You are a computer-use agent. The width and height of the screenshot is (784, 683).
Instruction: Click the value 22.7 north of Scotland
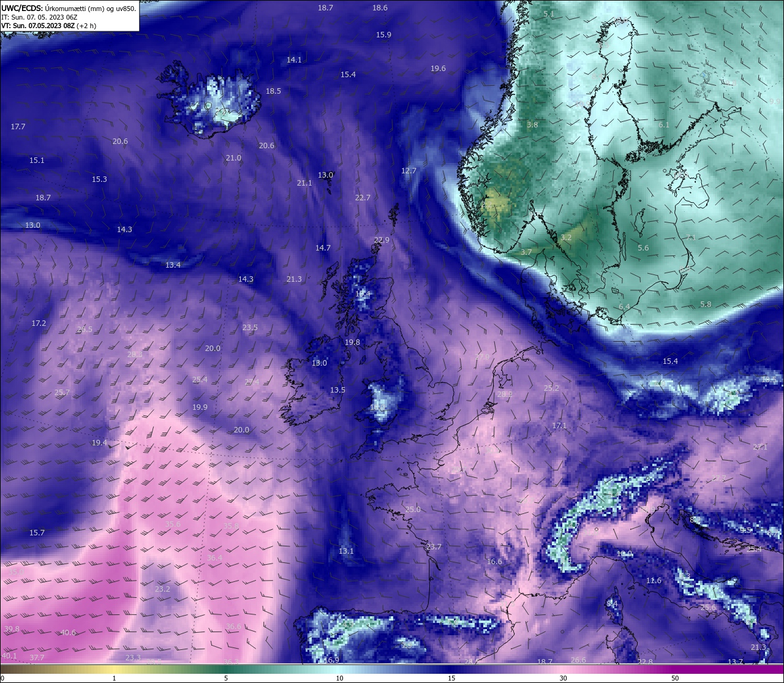click(363, 198)
